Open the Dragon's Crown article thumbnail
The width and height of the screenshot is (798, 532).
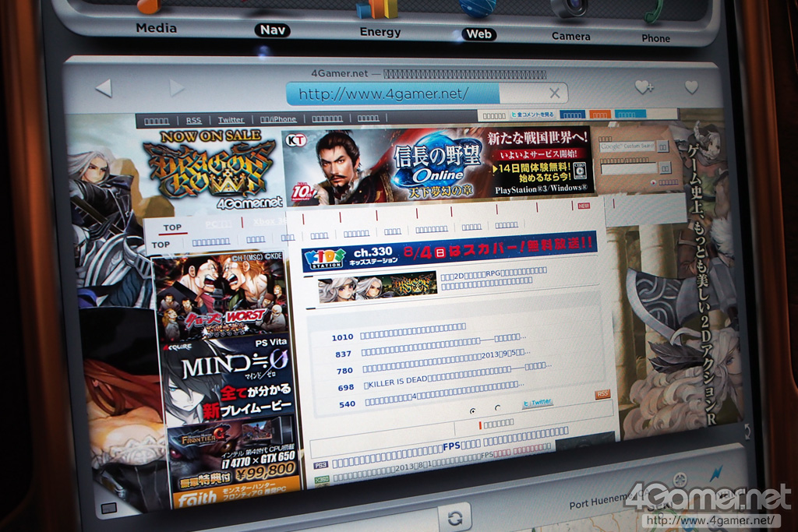pos(377,287)
